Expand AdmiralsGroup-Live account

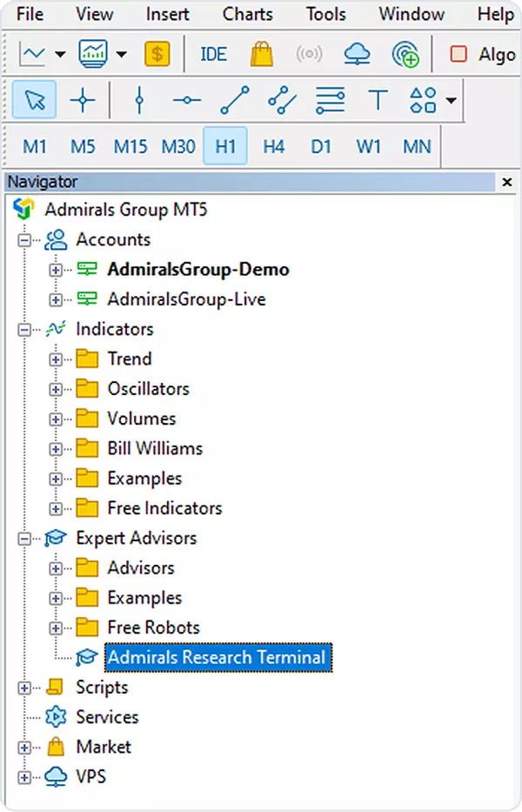click(x=56, y=299)
